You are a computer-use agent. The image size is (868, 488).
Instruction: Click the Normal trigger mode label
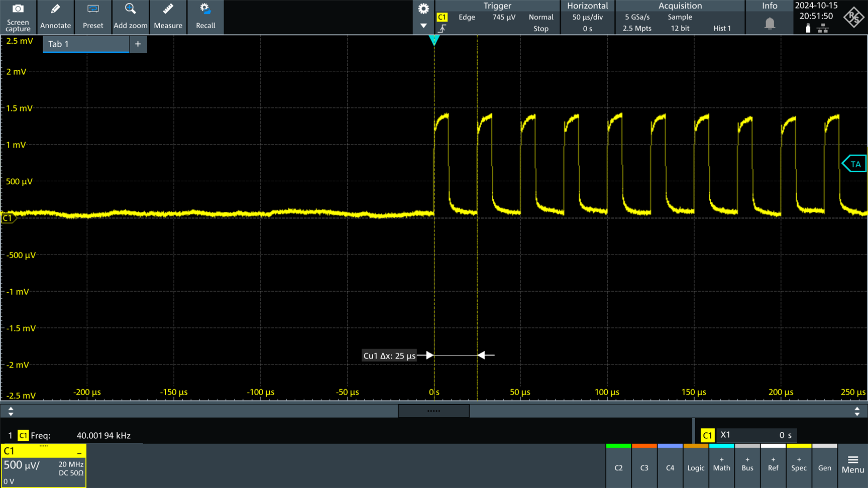(541, 17)
